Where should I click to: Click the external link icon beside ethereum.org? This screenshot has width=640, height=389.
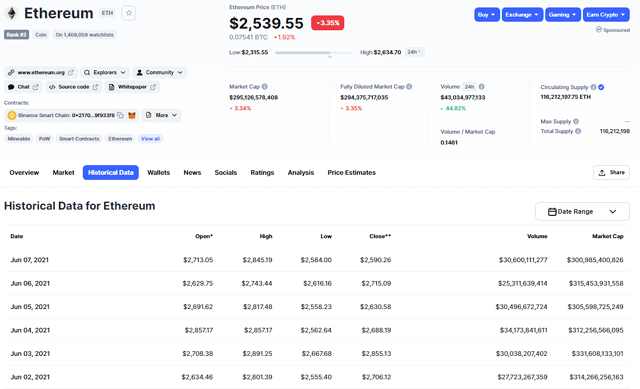pos(71,73)
